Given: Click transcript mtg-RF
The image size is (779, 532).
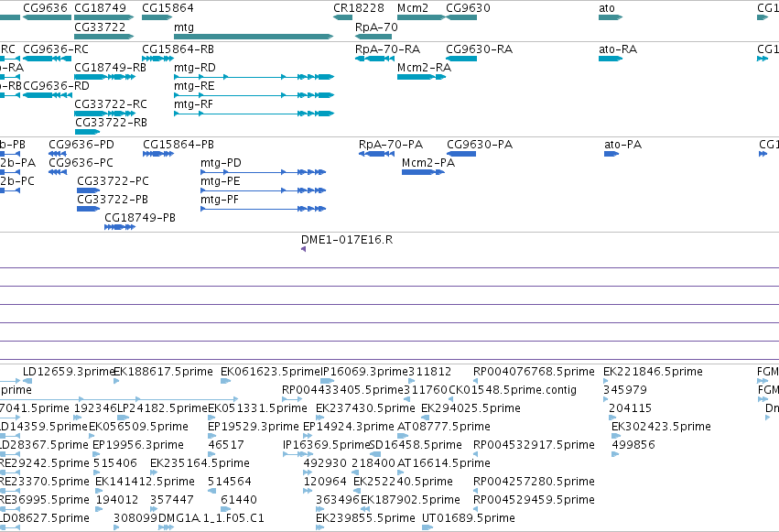Looking at the screenshot, I should coord(194,104).
